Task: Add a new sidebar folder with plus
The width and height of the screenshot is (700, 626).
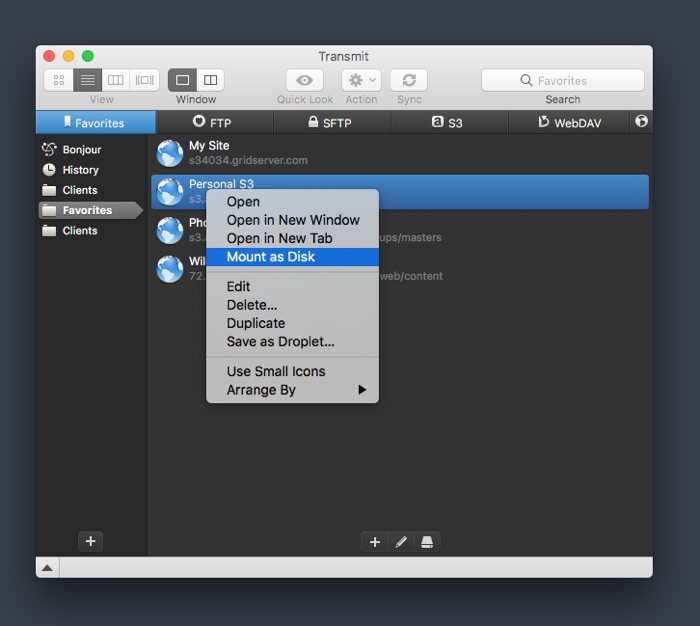Action: 91,541
